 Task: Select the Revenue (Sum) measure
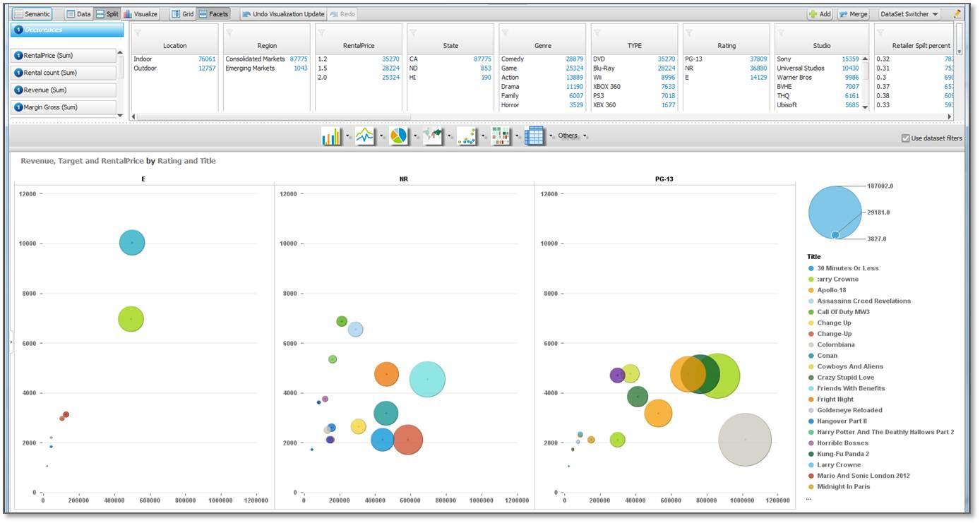[x=64, y=90]
